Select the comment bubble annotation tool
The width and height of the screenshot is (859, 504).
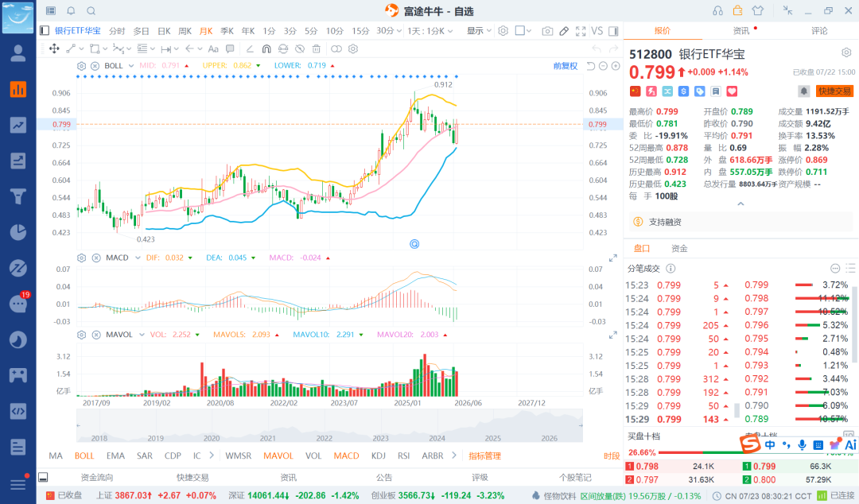(230, 48)
